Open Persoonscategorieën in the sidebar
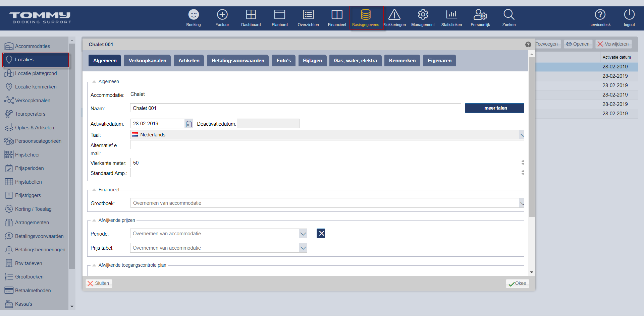This screenshot has width=644, height=316. click(35, 141)
